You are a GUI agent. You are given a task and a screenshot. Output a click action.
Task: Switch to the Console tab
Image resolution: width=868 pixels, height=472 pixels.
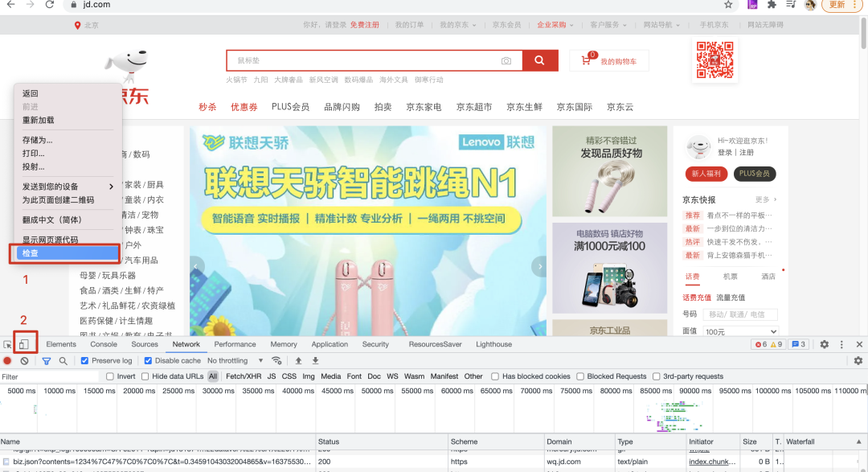point(104,344)
